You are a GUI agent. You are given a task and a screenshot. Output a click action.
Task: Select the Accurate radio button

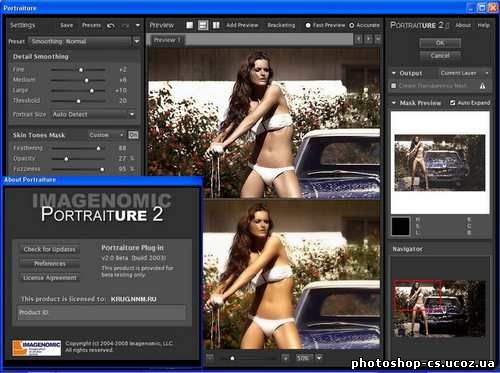351,25
